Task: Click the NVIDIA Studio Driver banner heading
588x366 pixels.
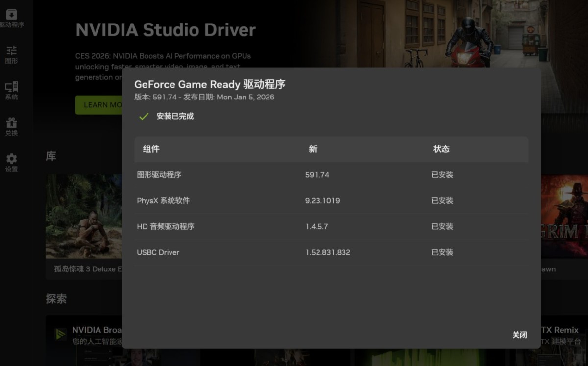Action: 166,30
